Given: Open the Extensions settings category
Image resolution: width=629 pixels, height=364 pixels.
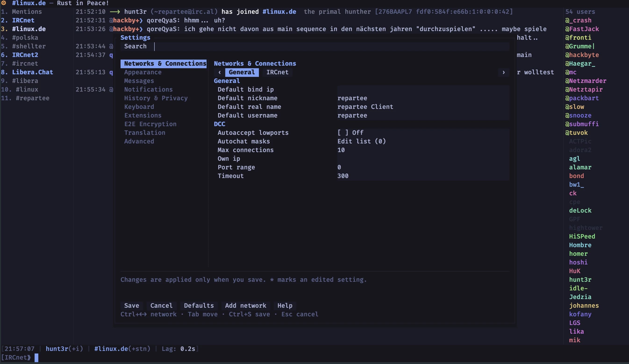Looking at the screenshot, I should (143, 116).
